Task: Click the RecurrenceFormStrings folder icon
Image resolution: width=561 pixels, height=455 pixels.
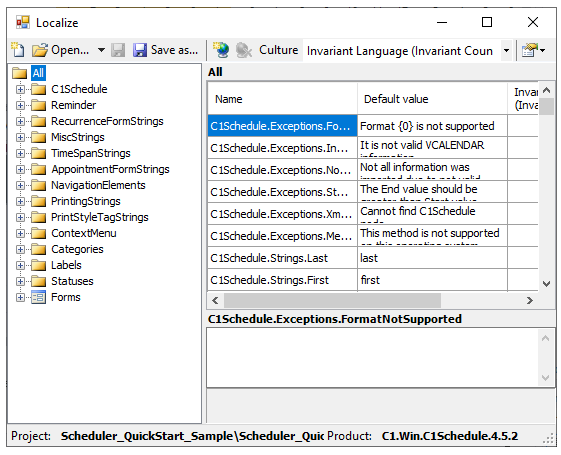Action: pos(39,121)
